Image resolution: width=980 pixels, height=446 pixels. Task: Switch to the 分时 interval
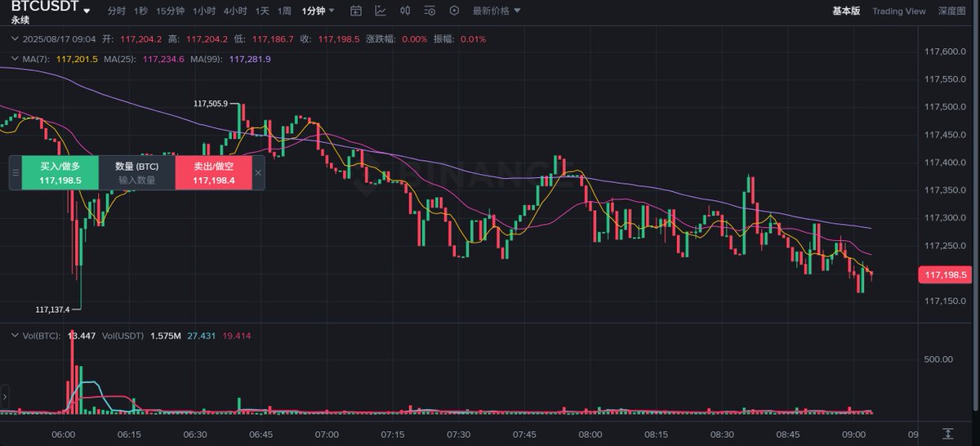[x=117, y=11]
